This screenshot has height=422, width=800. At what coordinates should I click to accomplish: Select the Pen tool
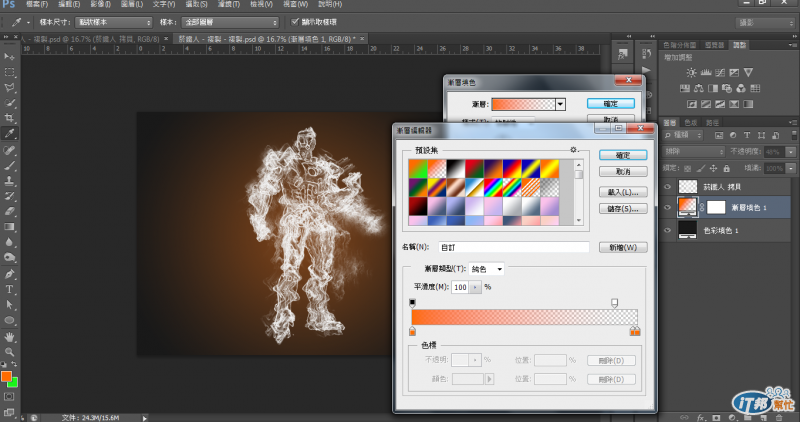tap(10, 274)
